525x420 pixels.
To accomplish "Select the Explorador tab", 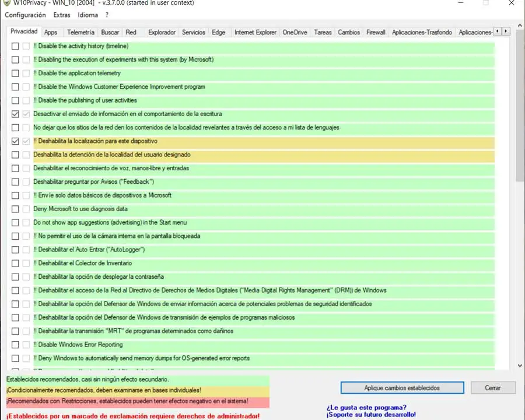I will (x=162, y=33).
